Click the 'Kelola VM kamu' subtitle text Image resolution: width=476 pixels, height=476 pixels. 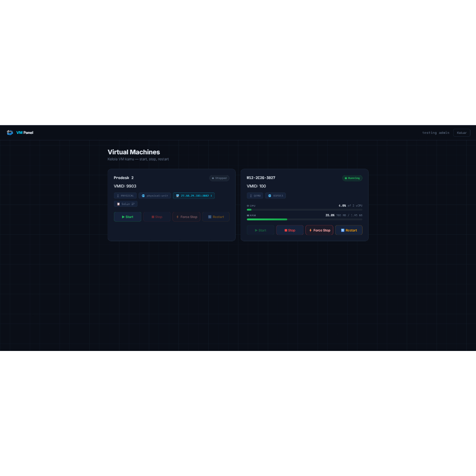click(138, 159)
